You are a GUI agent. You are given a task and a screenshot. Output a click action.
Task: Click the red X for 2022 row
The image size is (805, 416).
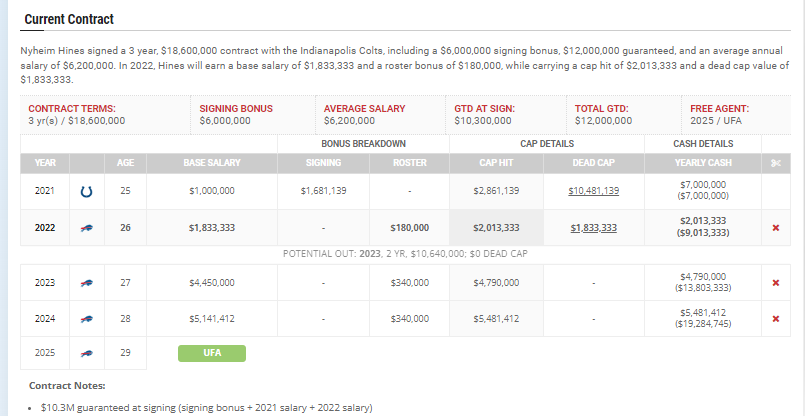pyautogui.click(x=776, y=228)
